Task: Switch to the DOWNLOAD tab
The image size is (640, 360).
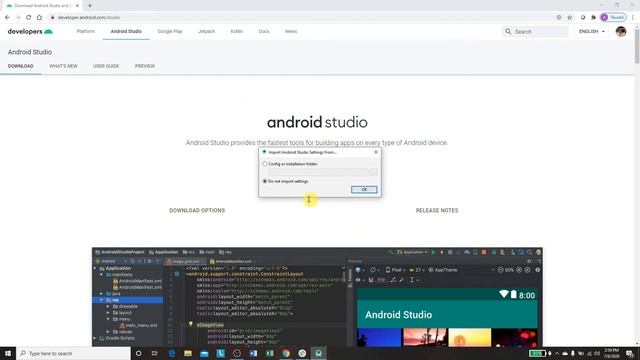Action: pyautogui.click(x=20, y=66)
